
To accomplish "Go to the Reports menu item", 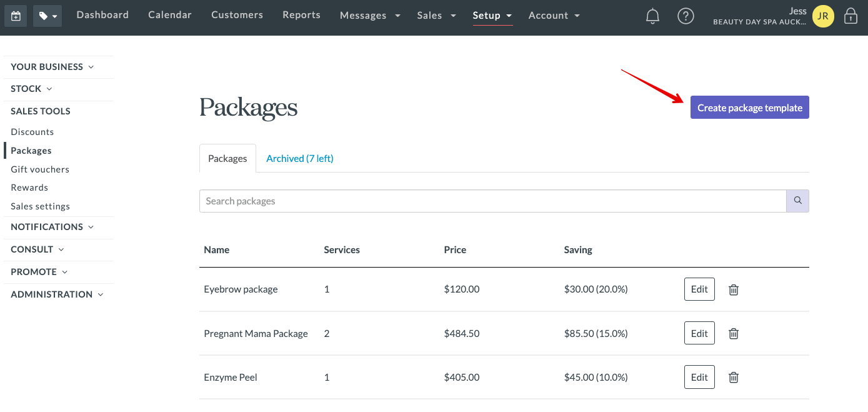I will [x=301, y=15].
